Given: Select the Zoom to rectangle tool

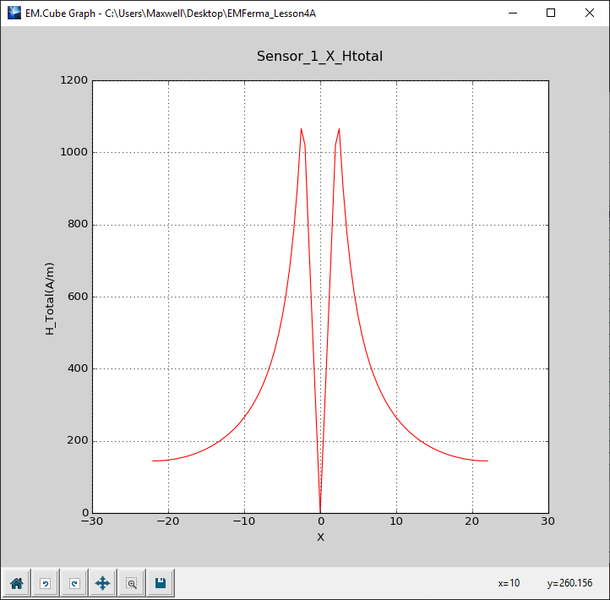Looking at the screenshot, I should tap(131, 582).
